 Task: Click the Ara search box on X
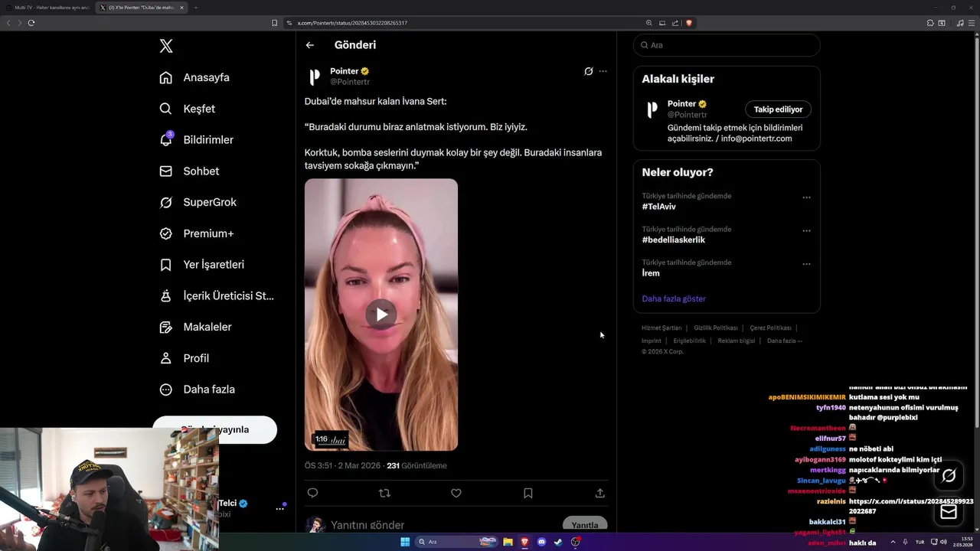click(x=727, y=45)
